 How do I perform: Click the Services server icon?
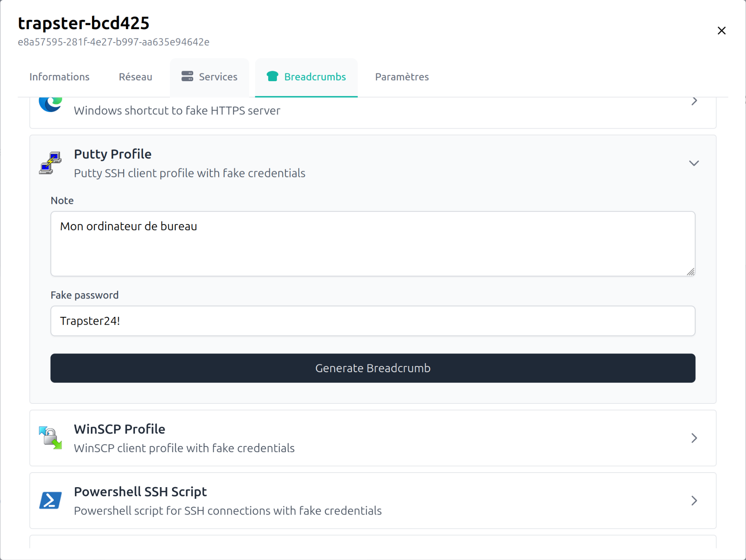point(187,76)
